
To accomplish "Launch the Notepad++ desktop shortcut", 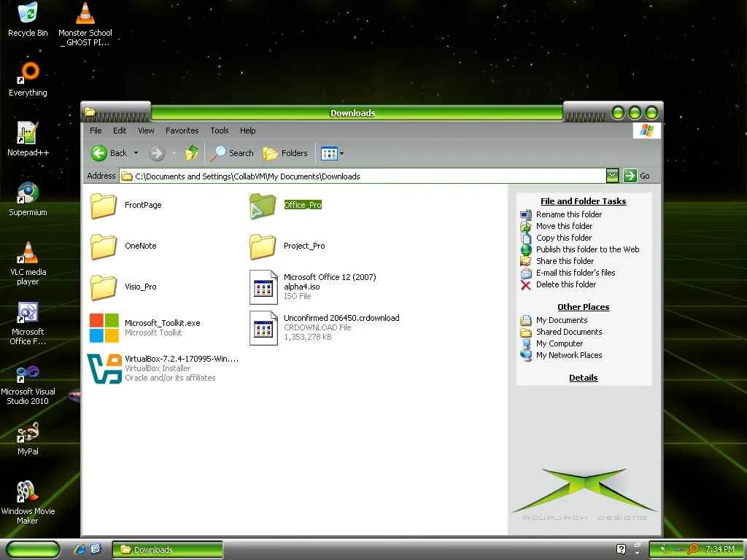I will 28,139.
